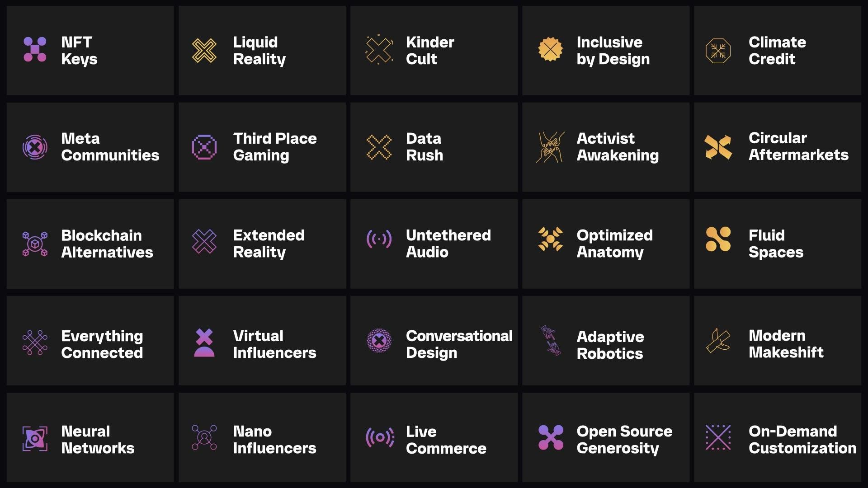The width and height of the screenshot is (868, 488).
Task: Open the Conversational Design title
Action: click(x=459, y=344)
